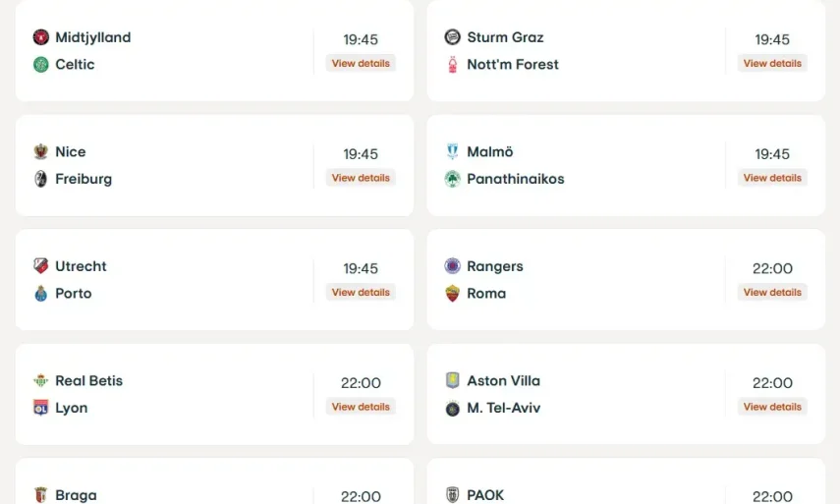The height and width of the screenshot is (504, 840).
Task: View details for Sturm Graz match
Action: click(x=772, y=64)
